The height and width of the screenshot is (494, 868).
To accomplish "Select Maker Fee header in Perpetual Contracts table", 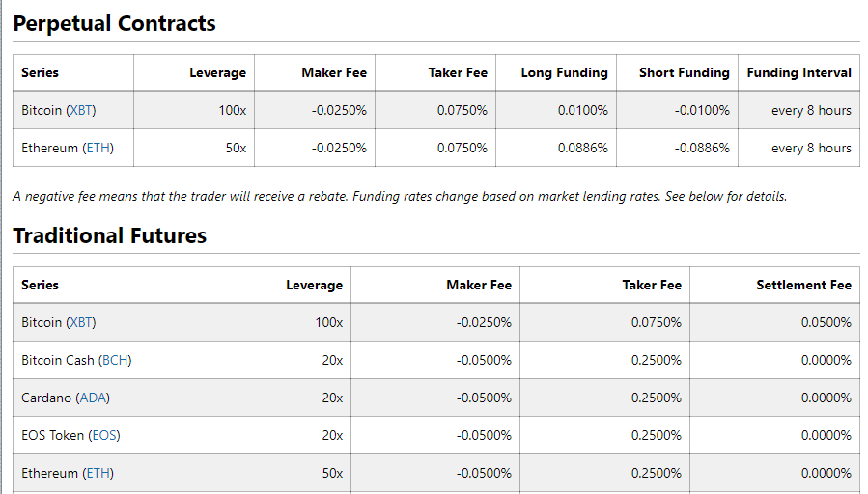I will click(x=333, y=72).
